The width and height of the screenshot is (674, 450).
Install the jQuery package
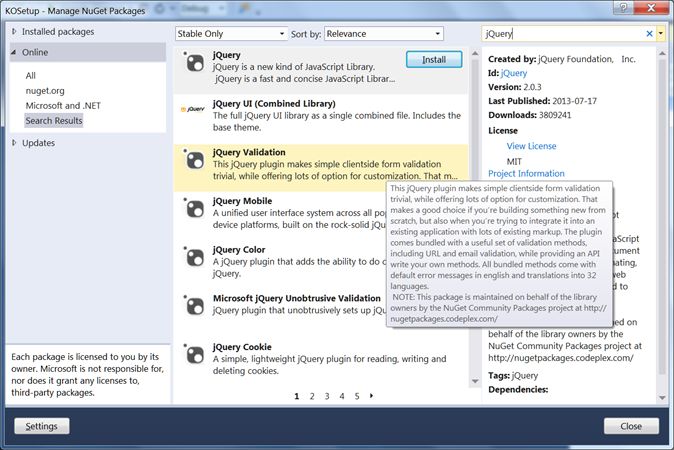(x=434, y=60)
